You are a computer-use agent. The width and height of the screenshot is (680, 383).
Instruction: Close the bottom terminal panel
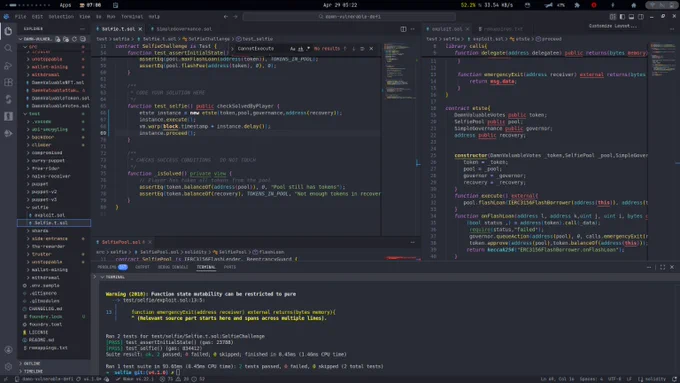672,267
